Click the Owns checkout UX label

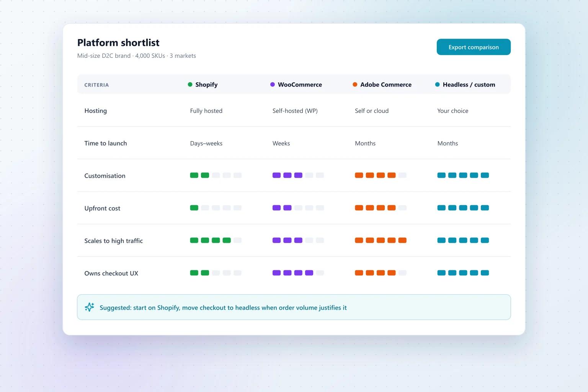(x=111, y=273)
